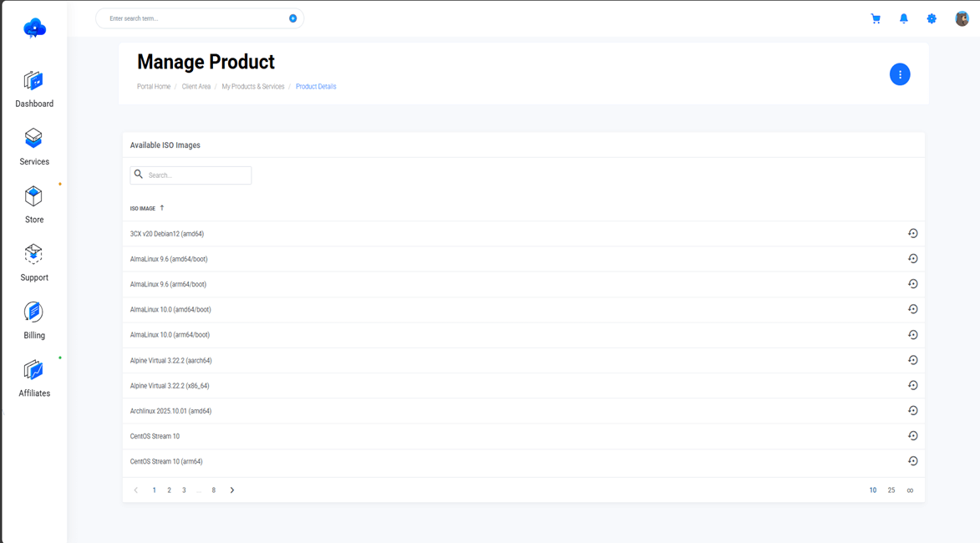Click the cloud logo in sidebar
This screenshot has height=543, width=980.
coord(34,28)
